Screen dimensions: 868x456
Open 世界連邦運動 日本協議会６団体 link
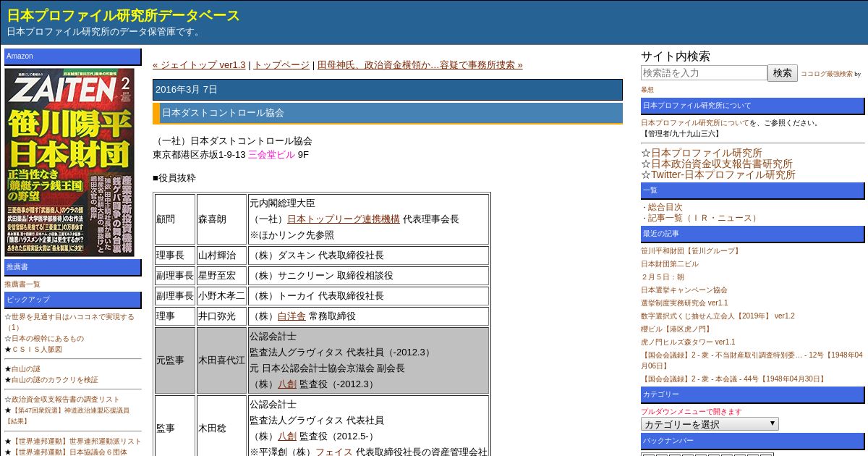point(71,452)
